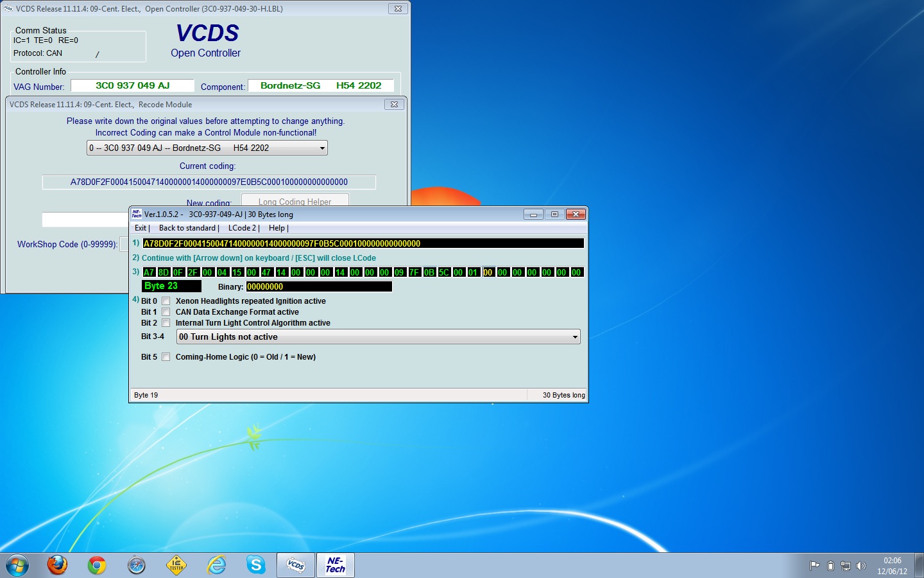Screen dimensions: 924x578
Task: Click the New coding input field
Action: 86,220
